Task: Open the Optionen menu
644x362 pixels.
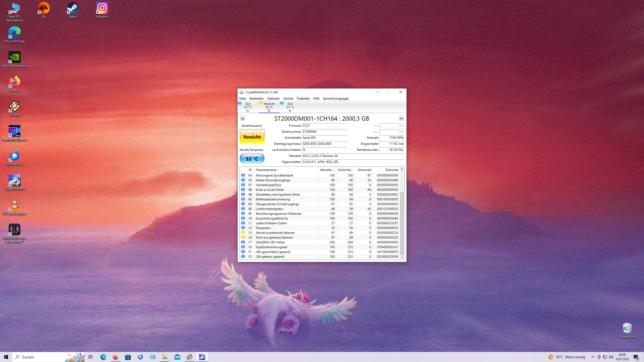Action: [273, 99]
